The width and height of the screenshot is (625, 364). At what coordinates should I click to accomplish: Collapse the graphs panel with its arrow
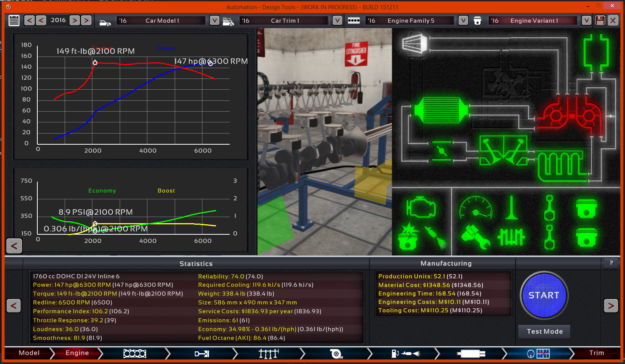pos(14,246)
